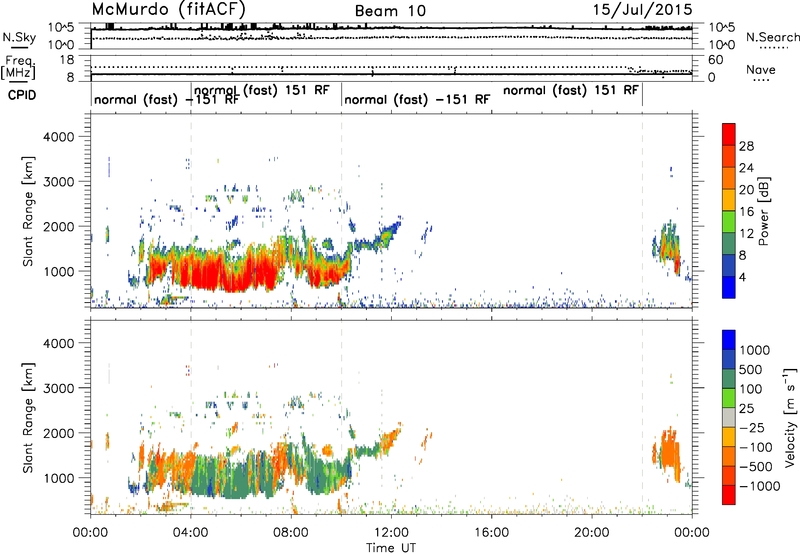Pick the blue top segment of Velocity colorbar
This screenshot has height=554, width=800.
point(729,340)
